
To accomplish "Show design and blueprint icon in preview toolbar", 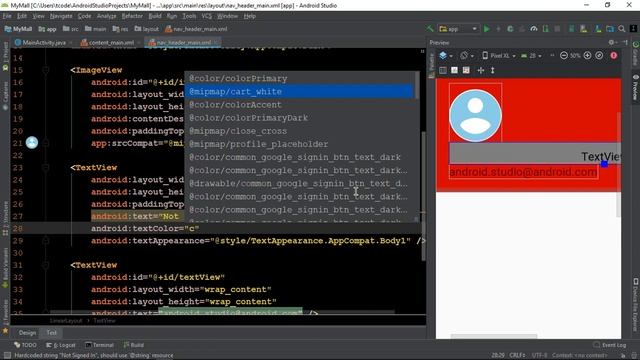I will 466,70.
